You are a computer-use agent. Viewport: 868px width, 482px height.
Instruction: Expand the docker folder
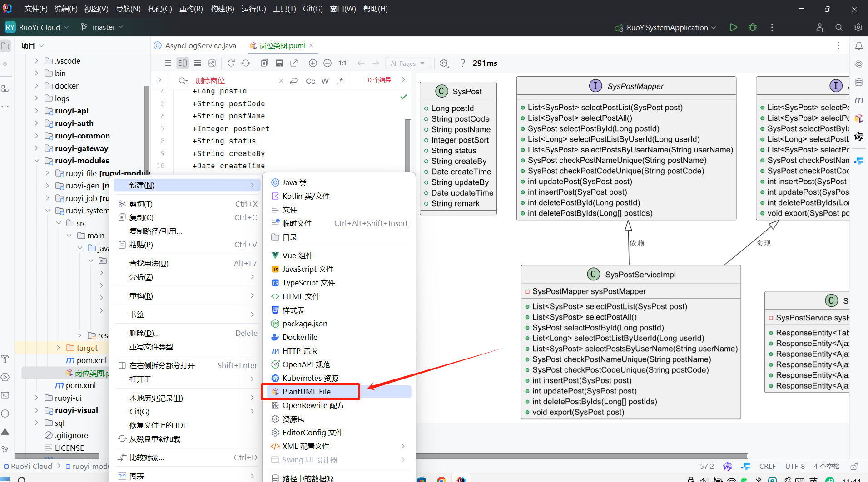point(37,86)
